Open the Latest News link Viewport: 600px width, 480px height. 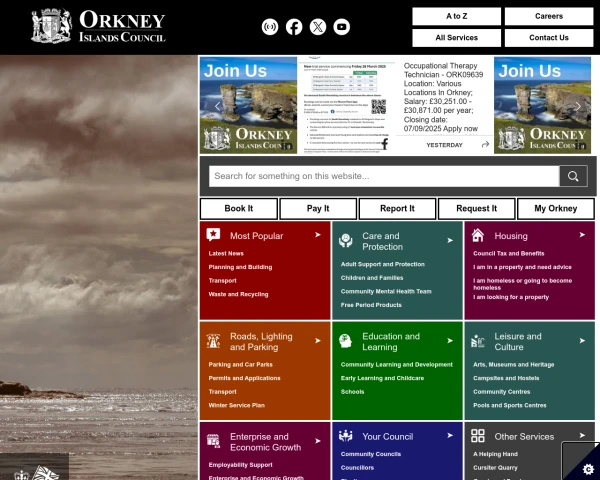point(226,253)
